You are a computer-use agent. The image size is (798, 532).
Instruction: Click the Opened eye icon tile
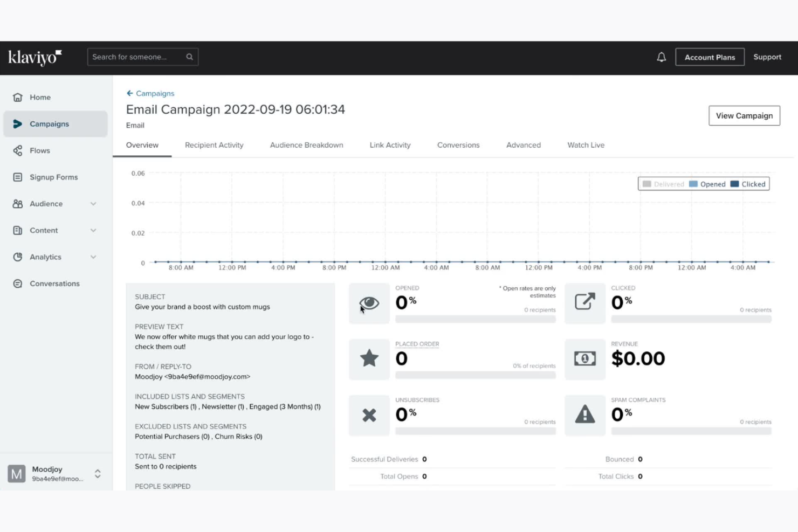(x=369, y=303)
